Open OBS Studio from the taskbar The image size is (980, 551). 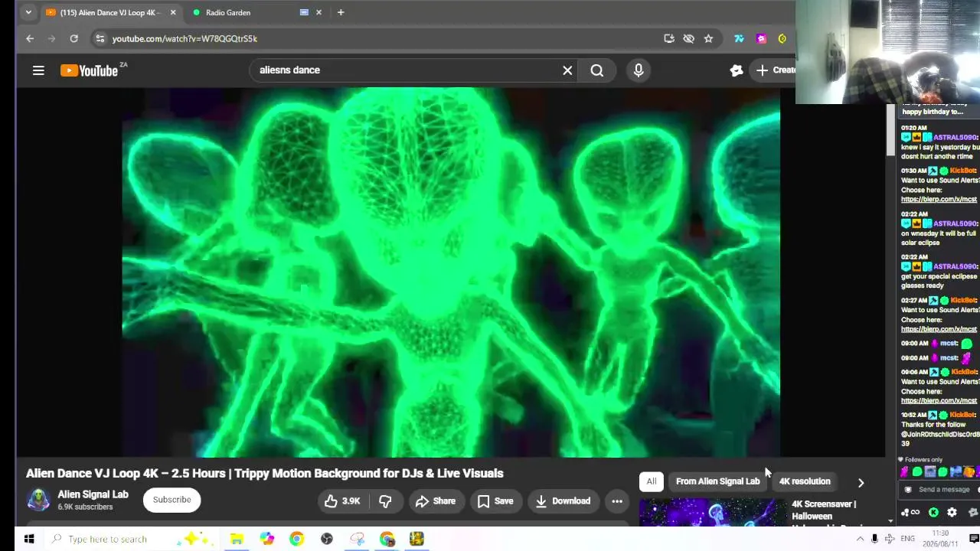click(x=327, y=540)
